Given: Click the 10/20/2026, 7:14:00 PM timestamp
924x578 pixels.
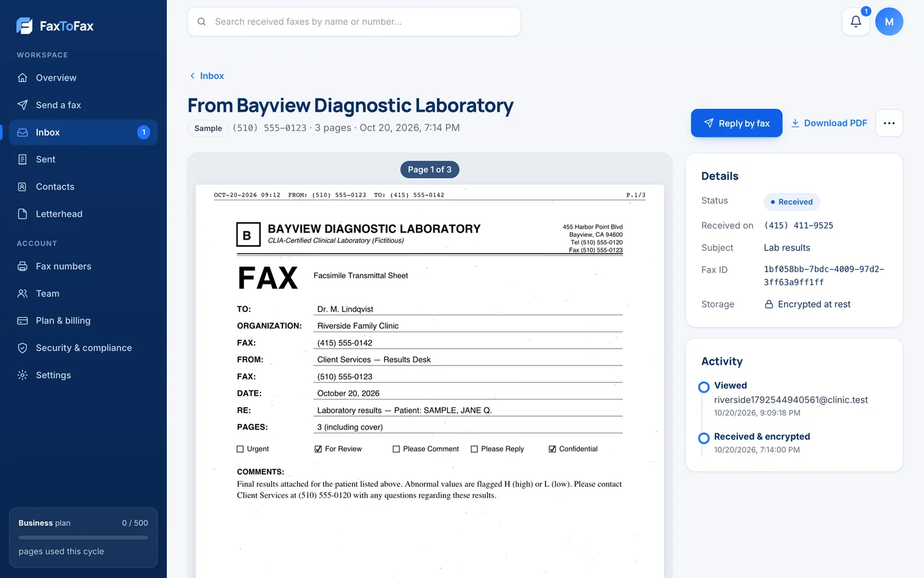Looking at the screenshot, I should click(757, 450).
